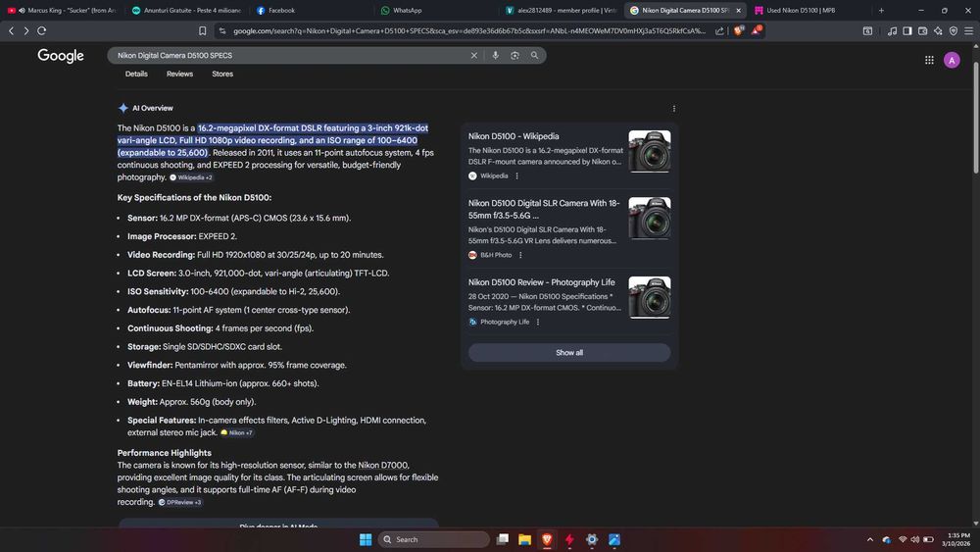Open the new tab plus button
980x552 pixels.
(881, 10)
